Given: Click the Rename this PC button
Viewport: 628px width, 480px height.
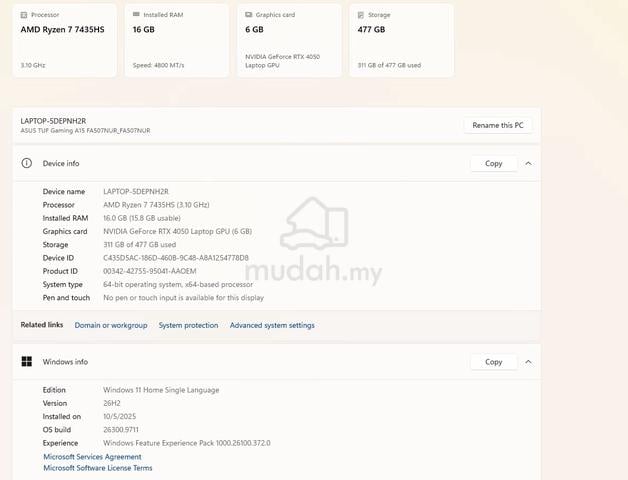Looking at the screenshot, I should pyautogui.click(x=498, y=125).
